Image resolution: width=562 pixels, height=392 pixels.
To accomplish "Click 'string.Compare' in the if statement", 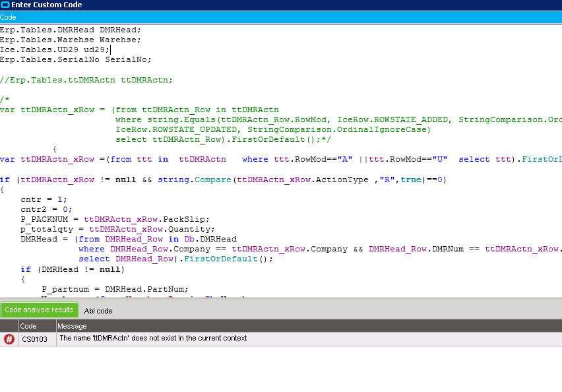I will [195, 180].
